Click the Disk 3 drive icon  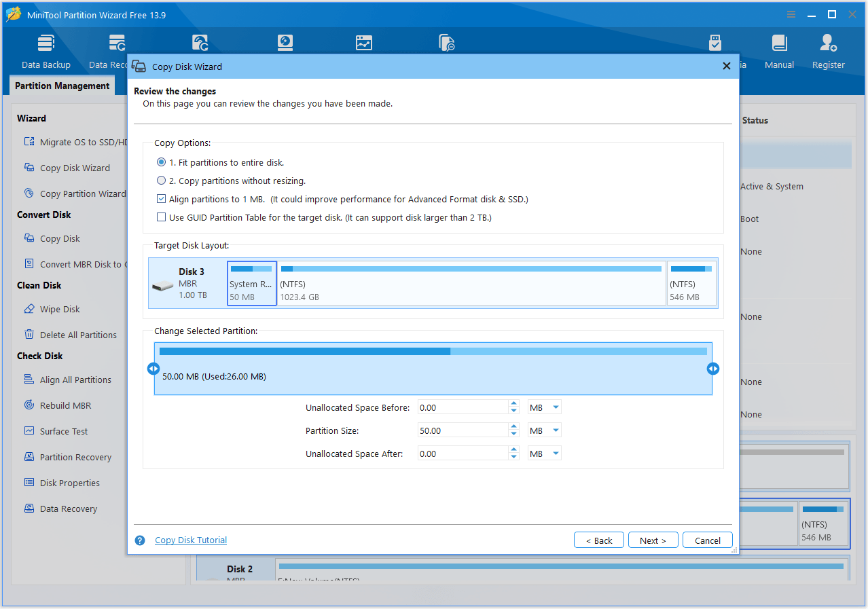pos(162,286)
